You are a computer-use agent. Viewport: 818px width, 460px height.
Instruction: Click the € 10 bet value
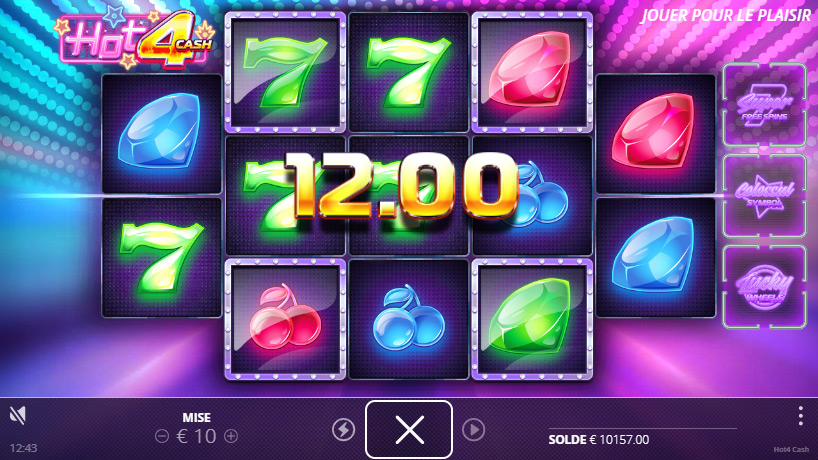(196, 436)
